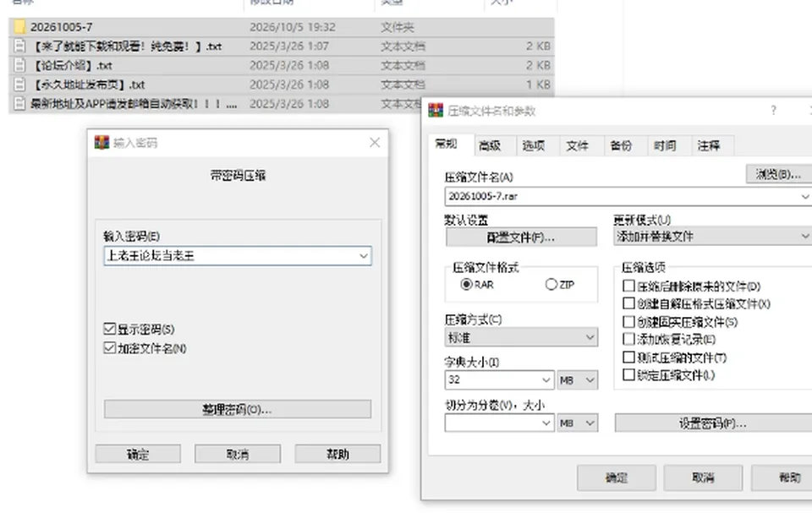Expand the 字典大小 value dropdown showing 32
812x513 pixels.
[x=546, y=380]
